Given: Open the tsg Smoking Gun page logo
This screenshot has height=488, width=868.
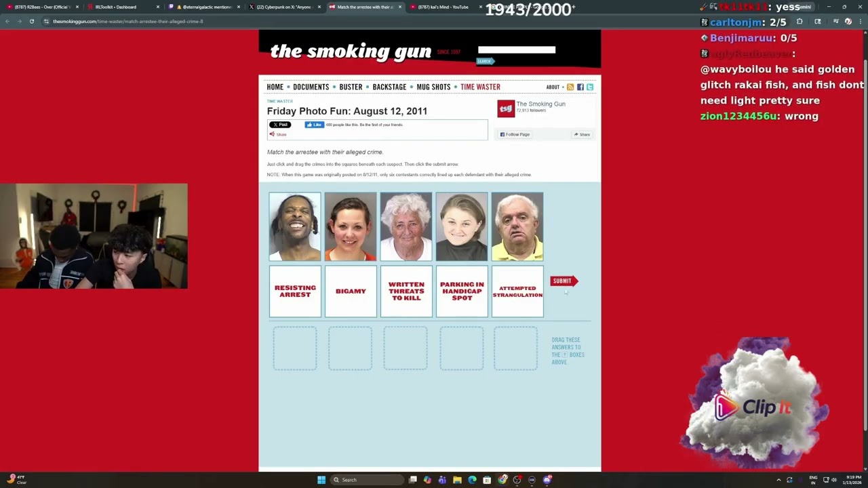Looking at the screenshot, I should 506,108.
